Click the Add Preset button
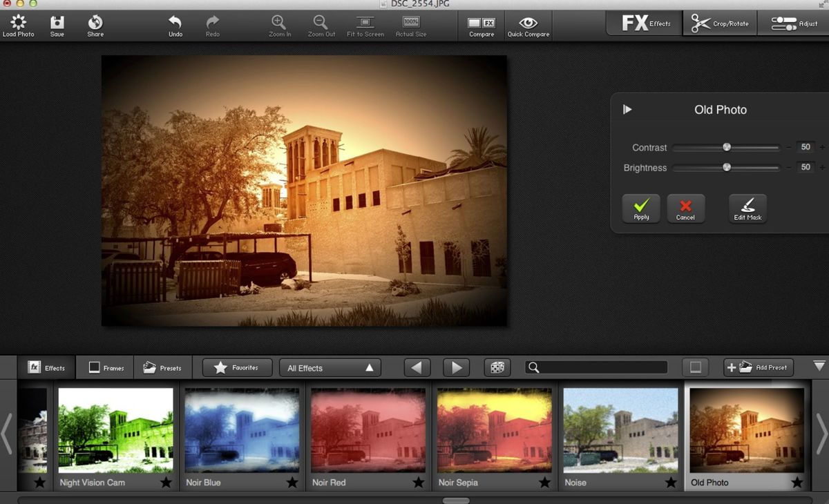 [x=759, y=367]
